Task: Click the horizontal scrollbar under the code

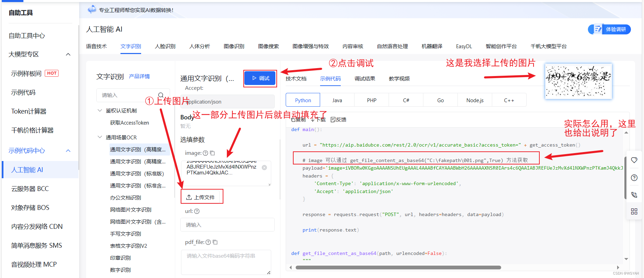Action: click(398, 267)
